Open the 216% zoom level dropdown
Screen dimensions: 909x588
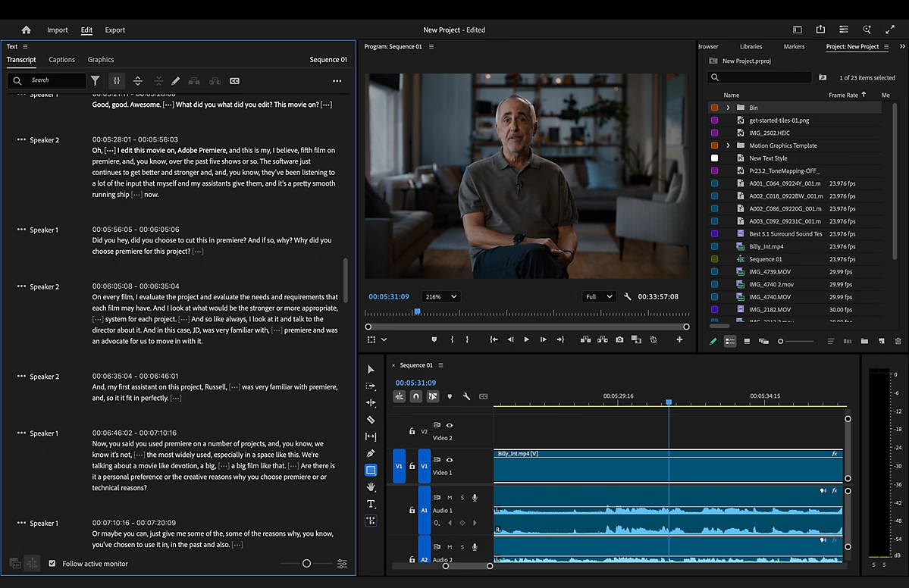441,297
